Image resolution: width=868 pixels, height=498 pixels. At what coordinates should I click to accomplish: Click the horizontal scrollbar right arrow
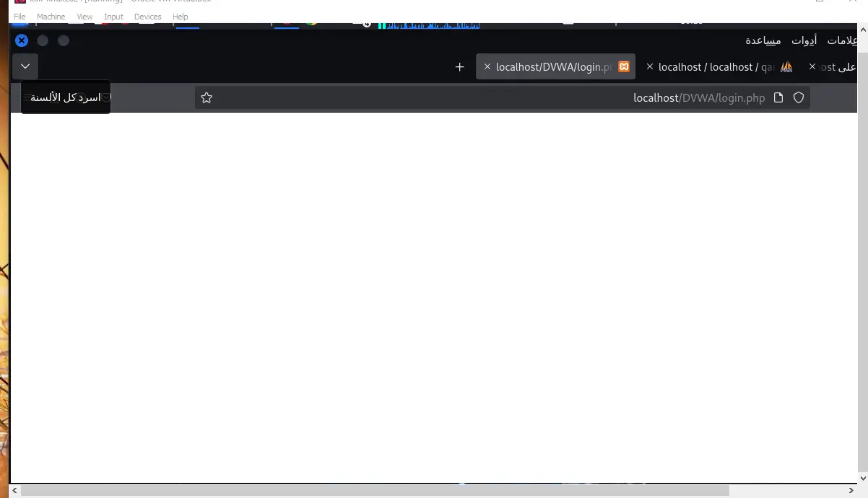851,491
